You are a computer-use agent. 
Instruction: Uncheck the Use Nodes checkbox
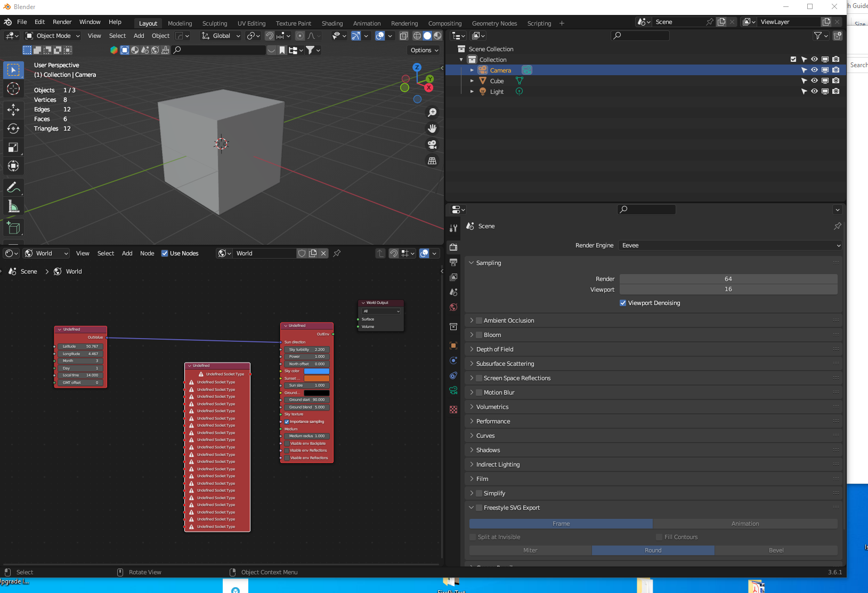(x=165, y=253)
